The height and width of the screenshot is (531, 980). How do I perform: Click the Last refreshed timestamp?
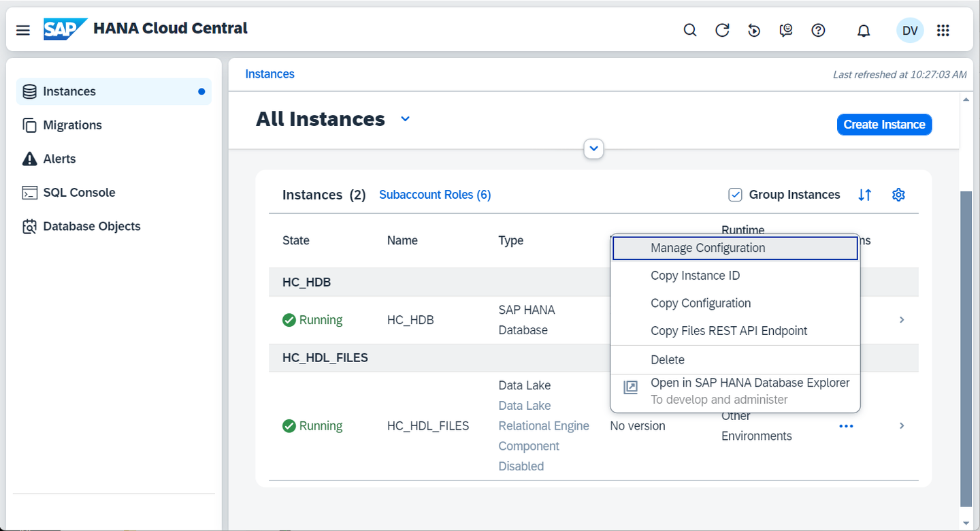click(x=900, y=75)
